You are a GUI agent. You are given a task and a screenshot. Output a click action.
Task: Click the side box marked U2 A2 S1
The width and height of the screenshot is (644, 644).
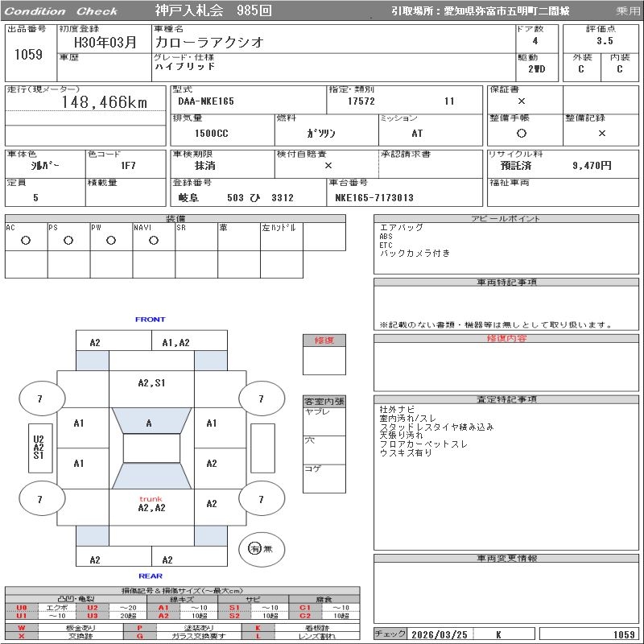[x=39, y=448]
